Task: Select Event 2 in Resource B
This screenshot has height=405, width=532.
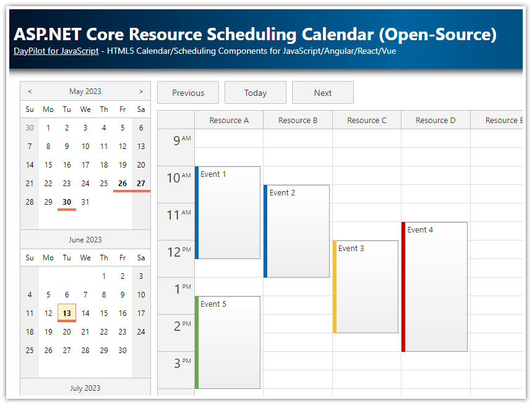Action: 298,231
